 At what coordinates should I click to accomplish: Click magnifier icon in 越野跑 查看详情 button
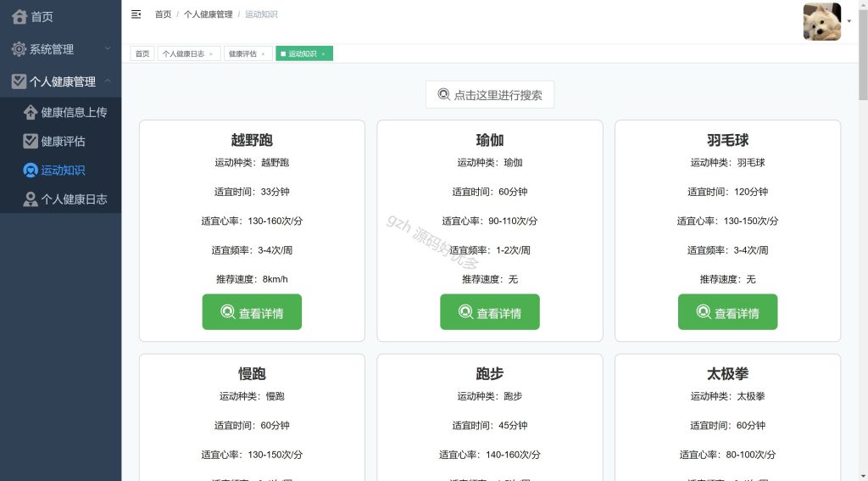tap(227, 311)
